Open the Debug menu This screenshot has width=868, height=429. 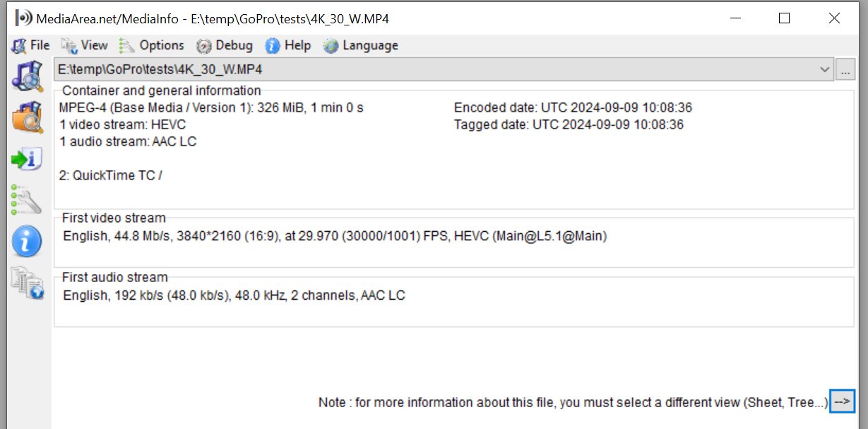point(225,45)
